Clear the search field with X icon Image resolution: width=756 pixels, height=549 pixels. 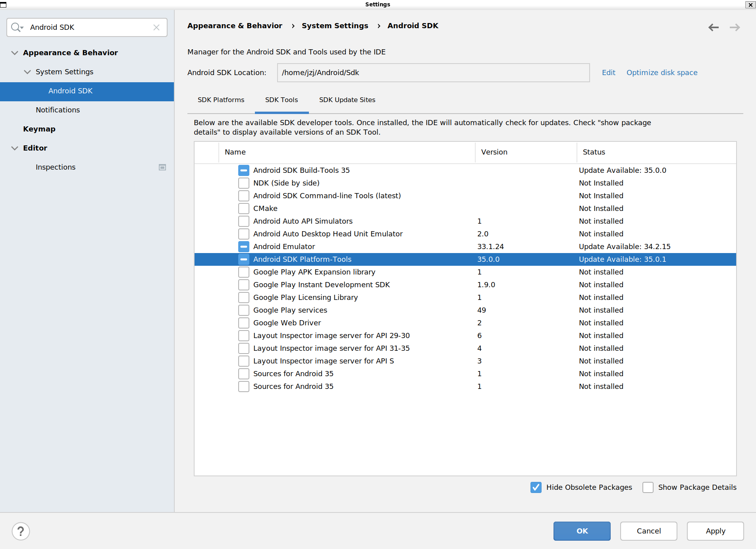coord(156,27)
